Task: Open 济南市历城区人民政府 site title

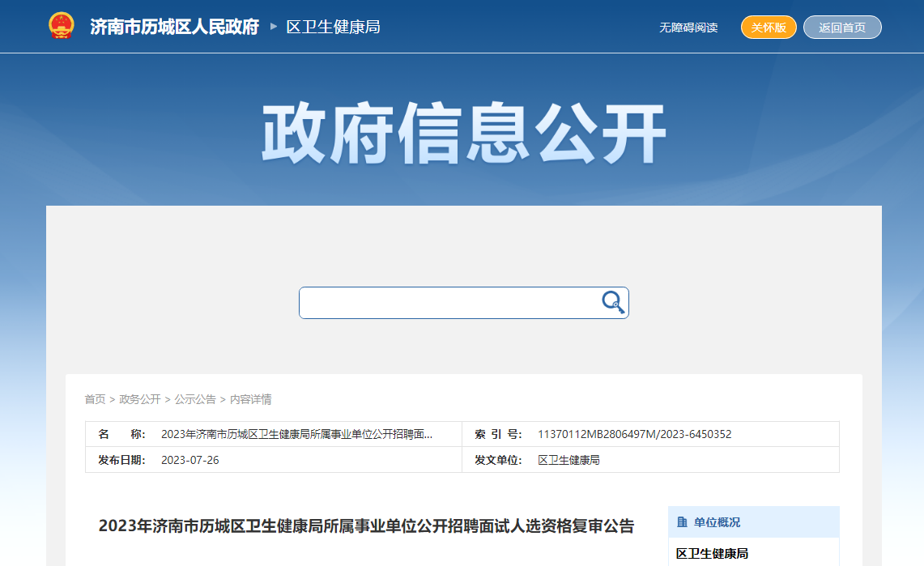Action: pyautogui.click(x=174, y=27)
